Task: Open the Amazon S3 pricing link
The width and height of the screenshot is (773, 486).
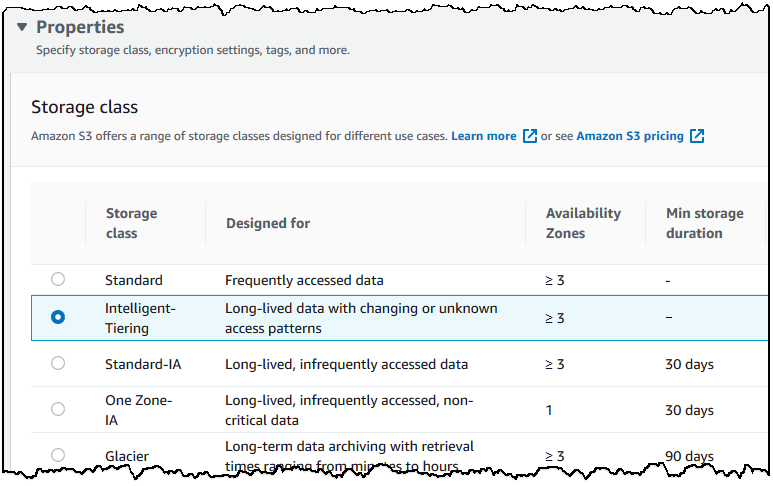Action: click(630, 136)
